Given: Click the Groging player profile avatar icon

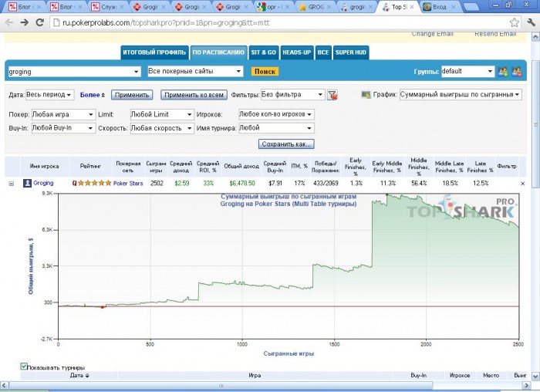Looking at the screenshot, I should [27, 183].
